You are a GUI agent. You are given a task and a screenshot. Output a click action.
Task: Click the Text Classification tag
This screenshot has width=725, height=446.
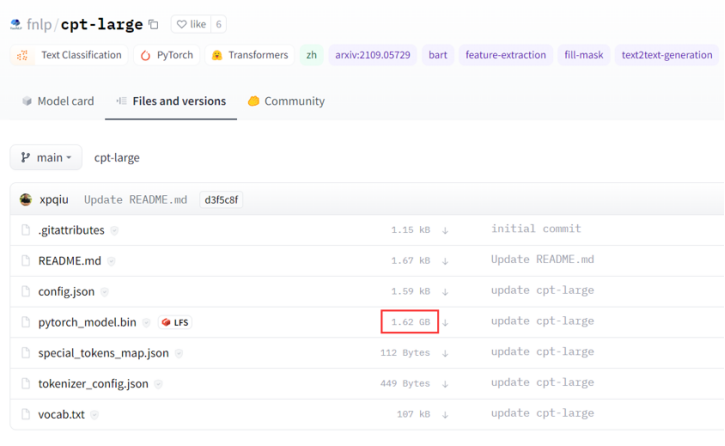pos(69,55)
